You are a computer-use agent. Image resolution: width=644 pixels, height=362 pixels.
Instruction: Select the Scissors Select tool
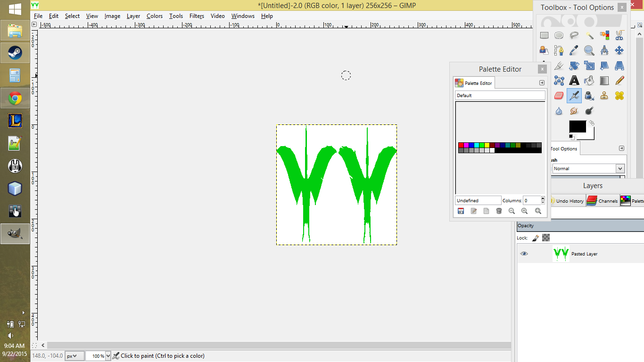(619, 35)
